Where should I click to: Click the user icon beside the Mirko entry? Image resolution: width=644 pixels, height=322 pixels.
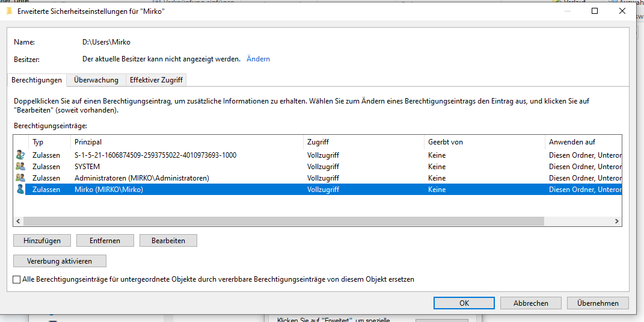coord(20,190)
